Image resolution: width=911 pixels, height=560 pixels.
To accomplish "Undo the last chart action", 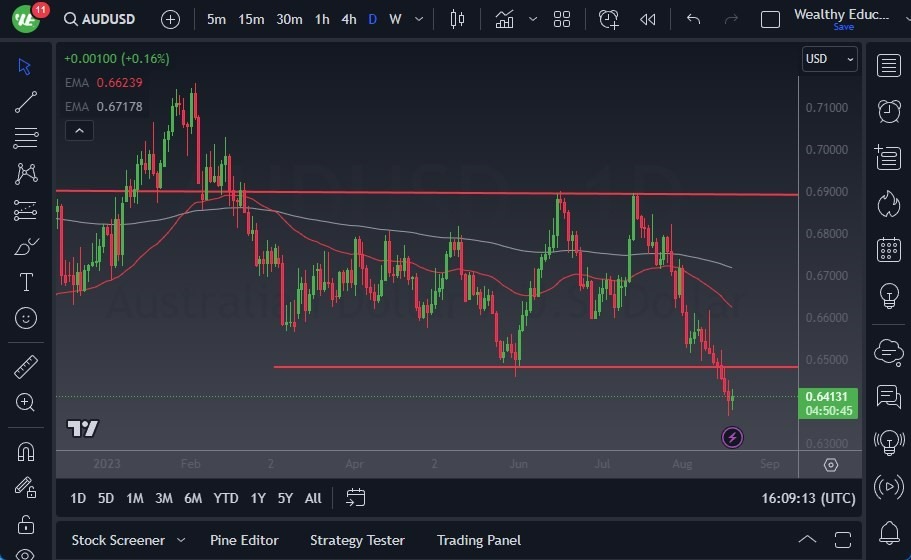I will 693,19.
